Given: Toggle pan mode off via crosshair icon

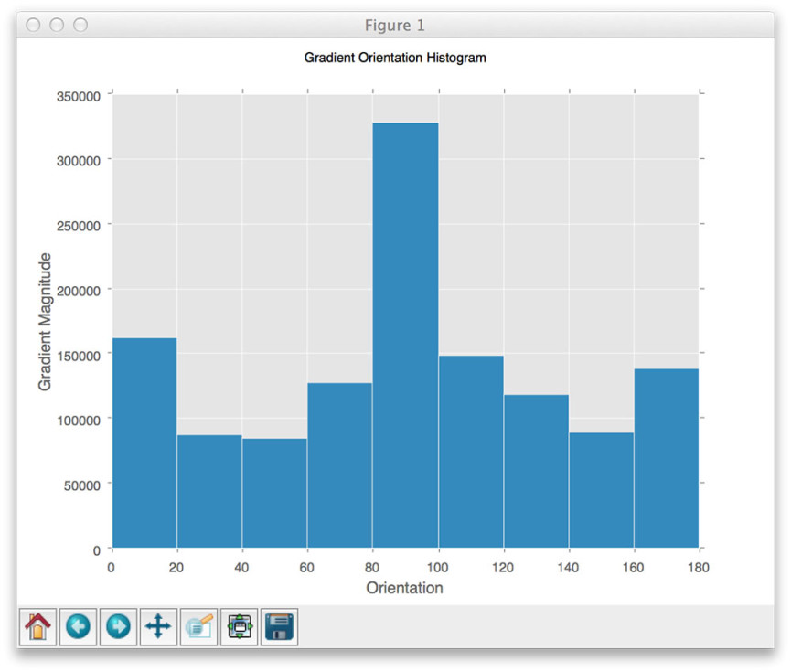Looking at the screenshot, I should coord(158,627).
